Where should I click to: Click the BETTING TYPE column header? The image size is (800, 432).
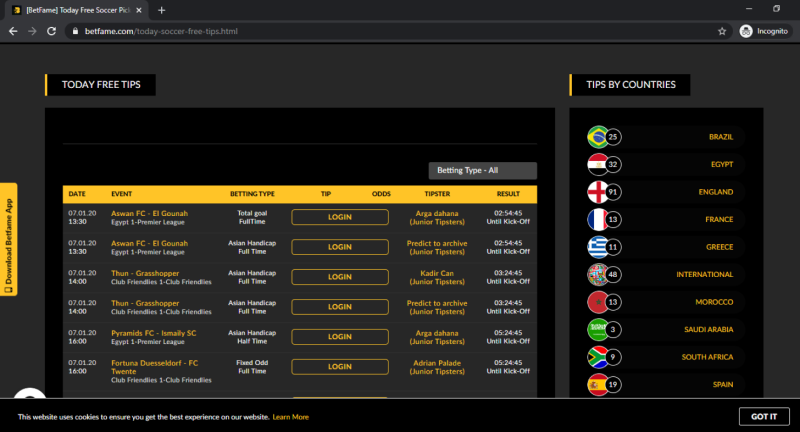(252, 194)
